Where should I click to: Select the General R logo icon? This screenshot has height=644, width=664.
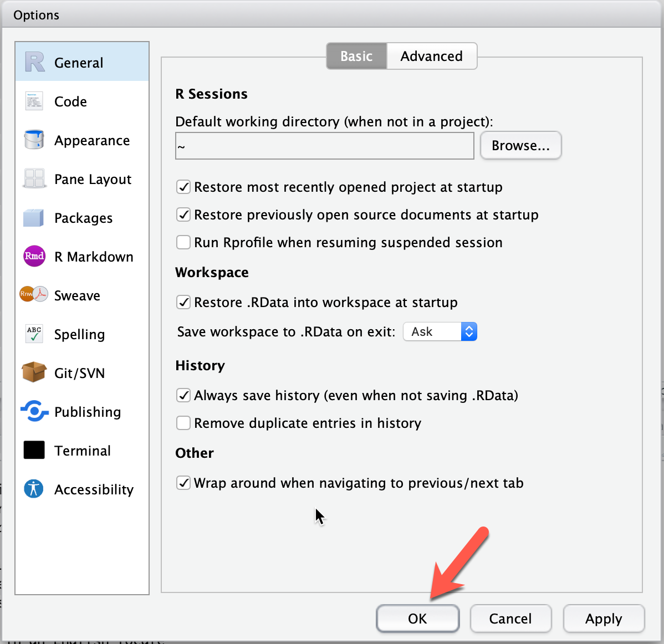click(34, 62)
